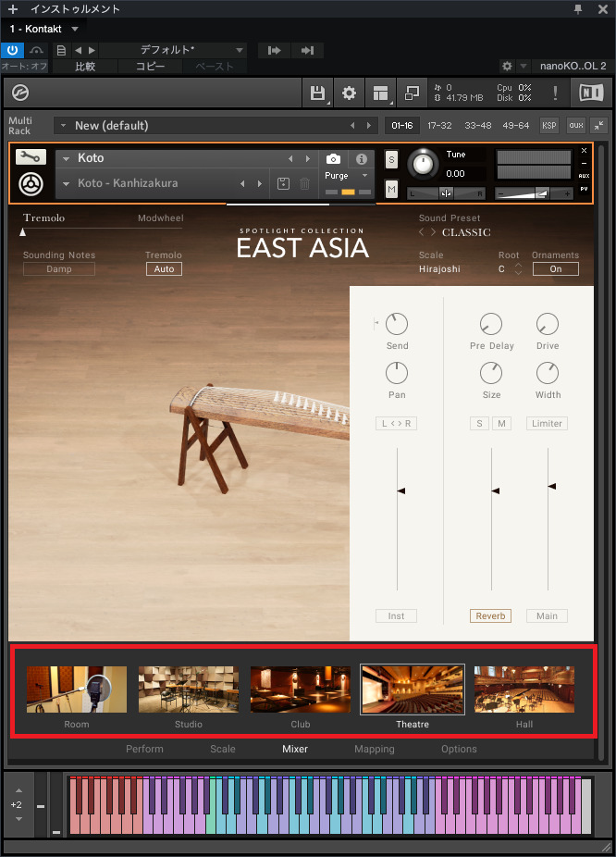Go to next instrument Koto arrow
This screenshot has height=857, width=616.
click(x=308, y=158)
